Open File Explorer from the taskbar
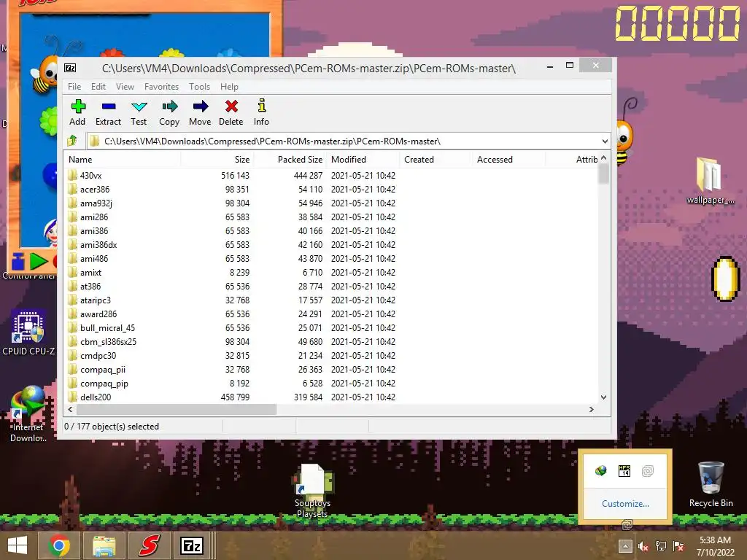747x560 pixels. (104, 545)
